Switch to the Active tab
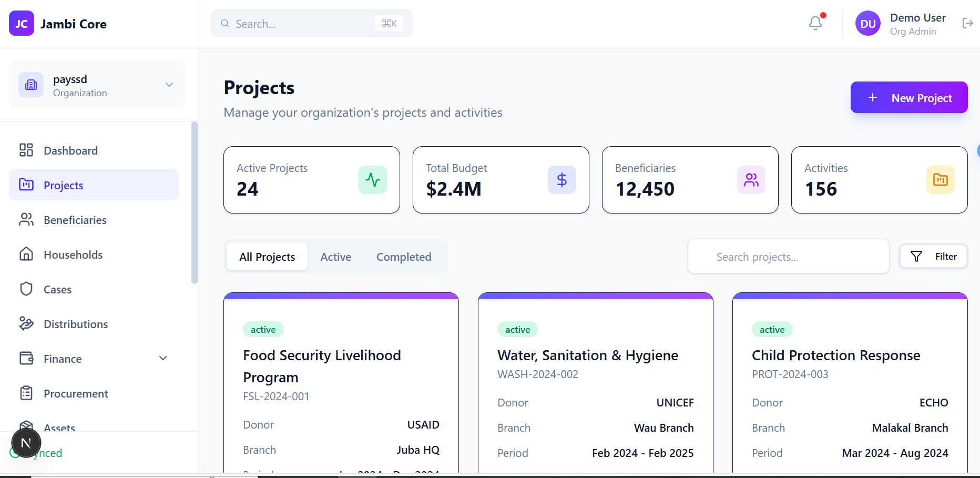 (335, 257)
